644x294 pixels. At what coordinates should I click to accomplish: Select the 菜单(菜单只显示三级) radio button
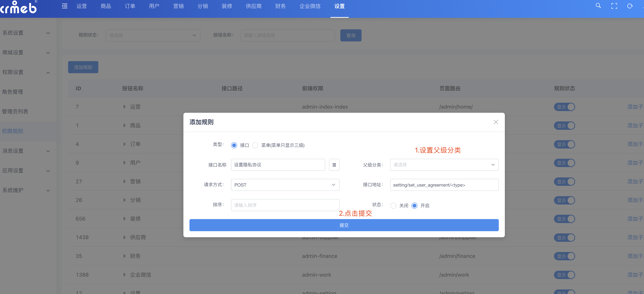255,145
